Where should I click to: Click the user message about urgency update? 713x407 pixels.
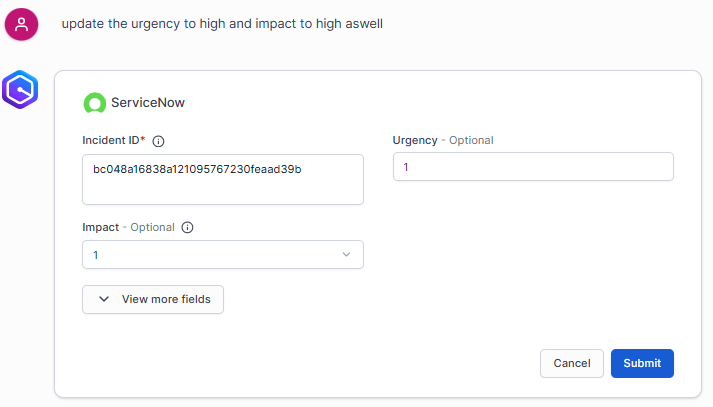pyautogui.click(x=222, y=24)
